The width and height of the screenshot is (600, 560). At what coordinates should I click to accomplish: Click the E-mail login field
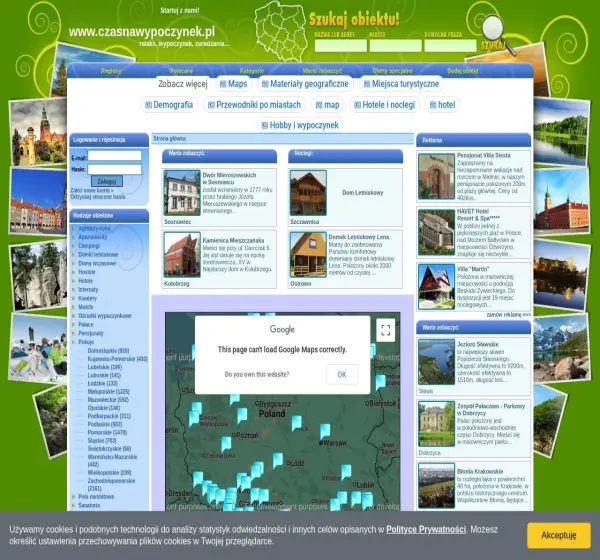click(x=115, y=155)
